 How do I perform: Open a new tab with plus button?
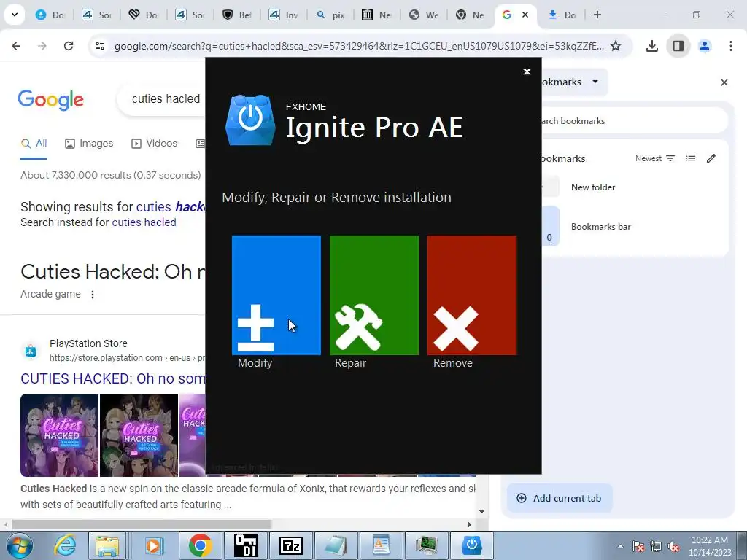point(597,15)
